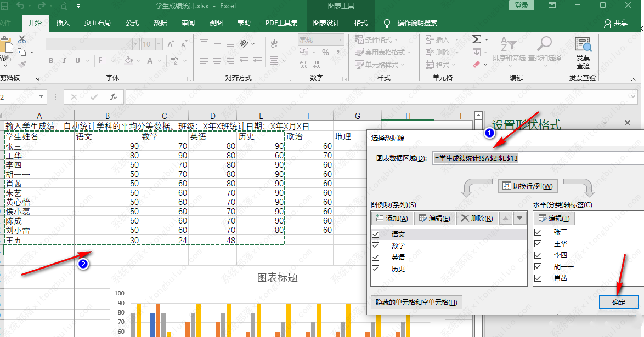
Task: Switch to the 公式 tab
Action: click(132, 23)
